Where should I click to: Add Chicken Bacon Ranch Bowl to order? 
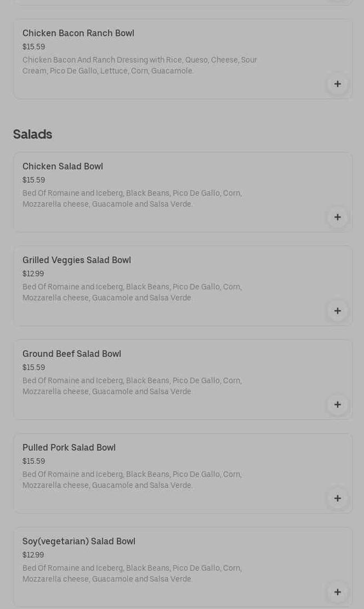337,84
